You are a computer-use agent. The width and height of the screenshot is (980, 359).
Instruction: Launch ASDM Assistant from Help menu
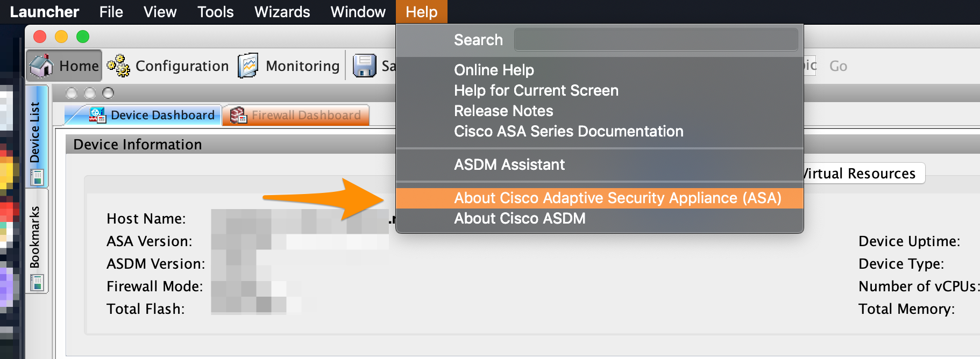(509, 164)
